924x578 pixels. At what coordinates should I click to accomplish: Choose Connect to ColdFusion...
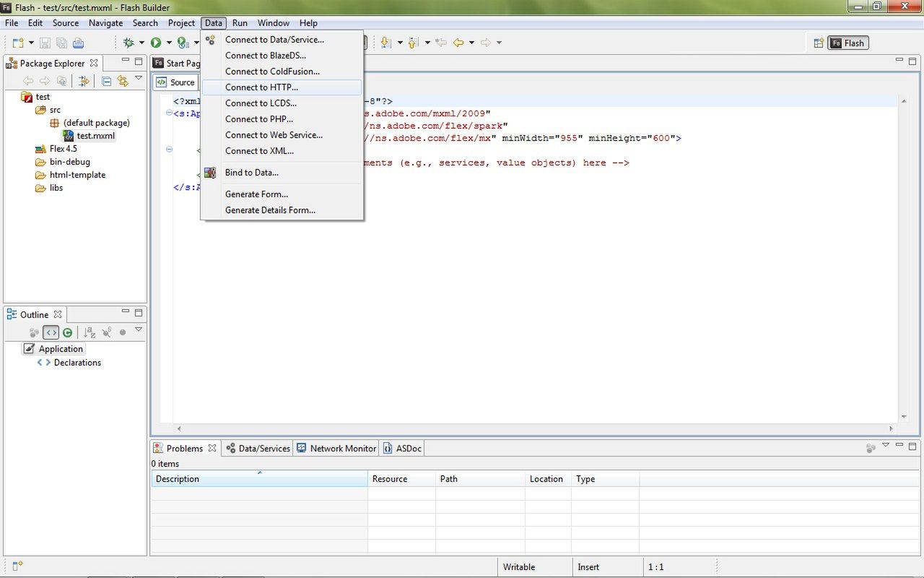pyautogui.click(x=282, y=72)
